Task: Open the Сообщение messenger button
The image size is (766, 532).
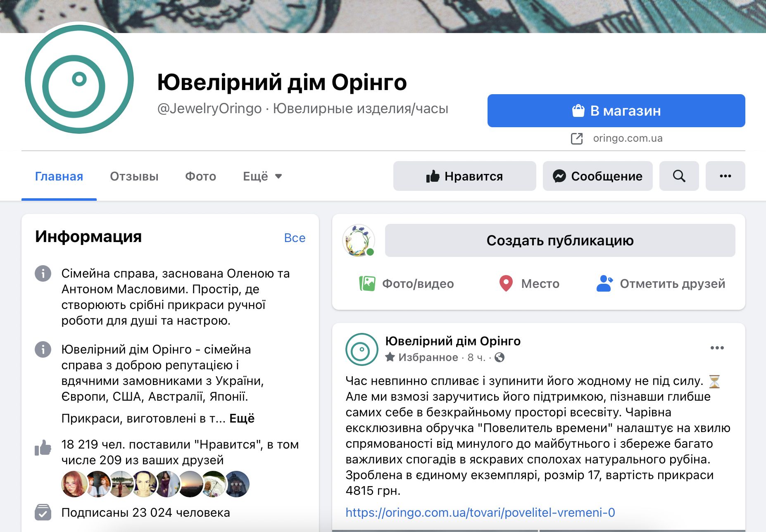Action: [x=597, y=176]
